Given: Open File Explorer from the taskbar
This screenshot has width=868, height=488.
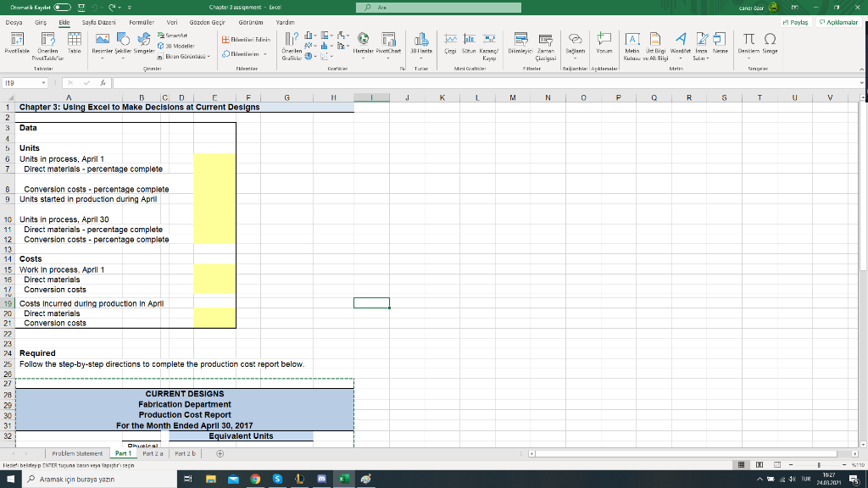Looking at the screenshot, I should pos(211,480).
